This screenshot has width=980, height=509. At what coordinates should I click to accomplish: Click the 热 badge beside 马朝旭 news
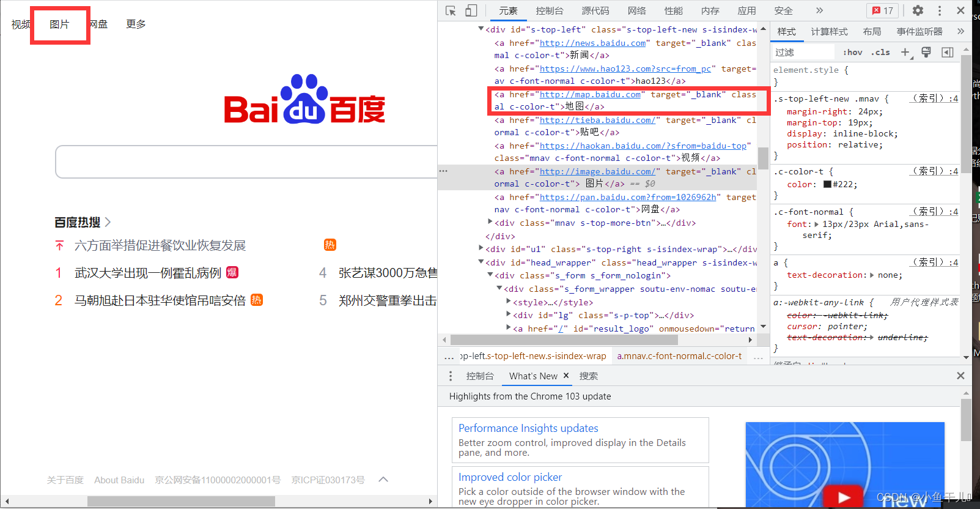pos(257,300)
